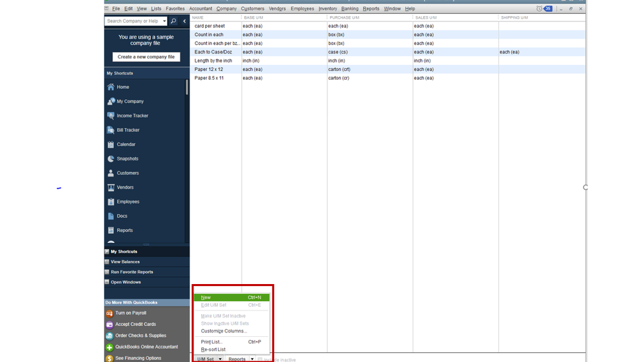Click the Run Favorite Reports link

132,272
